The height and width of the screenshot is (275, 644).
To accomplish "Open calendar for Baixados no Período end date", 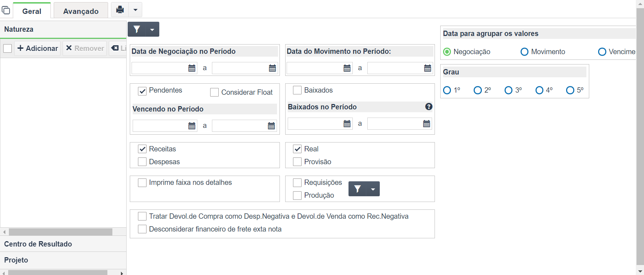I will point(426,124).
